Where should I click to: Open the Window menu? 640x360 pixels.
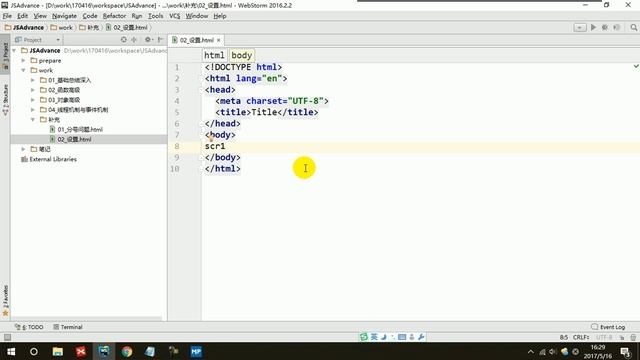click(197, 16)
